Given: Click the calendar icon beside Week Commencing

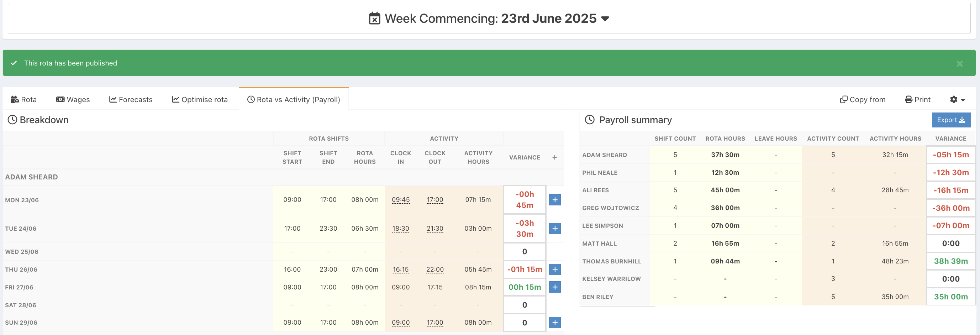Looking at the screenshot, I should tap(374, 18).
